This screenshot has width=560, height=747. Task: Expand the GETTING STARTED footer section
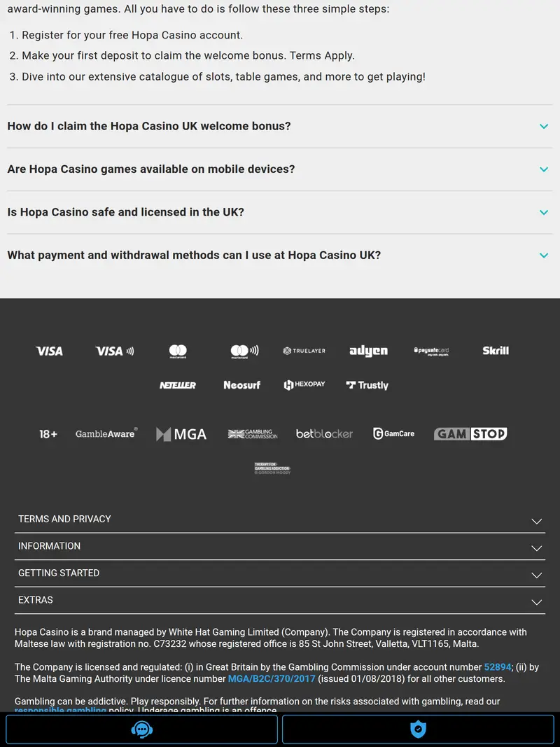pos(280,573)
